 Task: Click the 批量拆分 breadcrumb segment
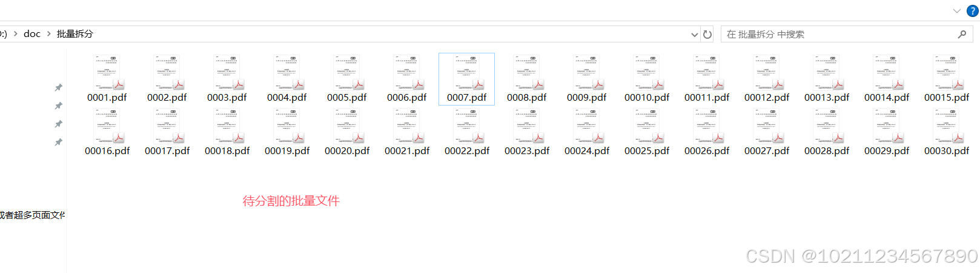[75, 34]
